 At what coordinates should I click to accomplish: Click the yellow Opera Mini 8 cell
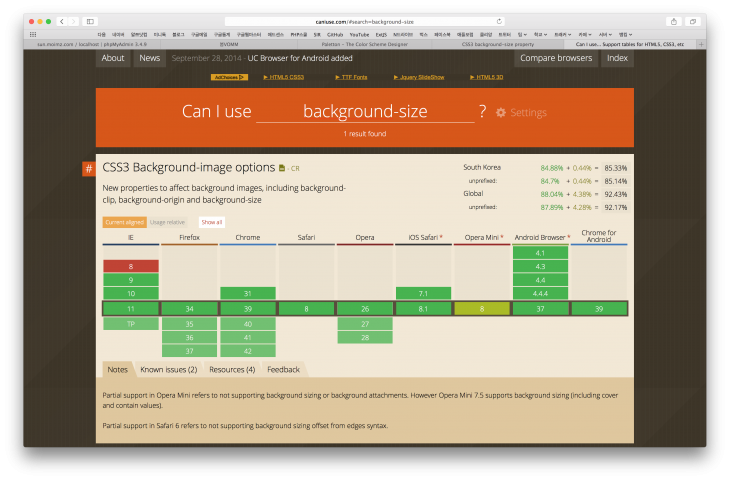pos(483,309)
